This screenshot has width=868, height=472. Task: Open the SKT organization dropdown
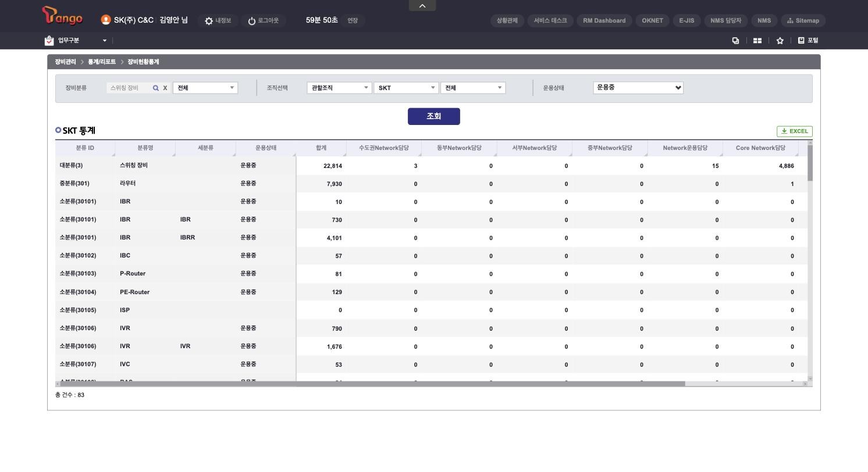click(406, 88)
